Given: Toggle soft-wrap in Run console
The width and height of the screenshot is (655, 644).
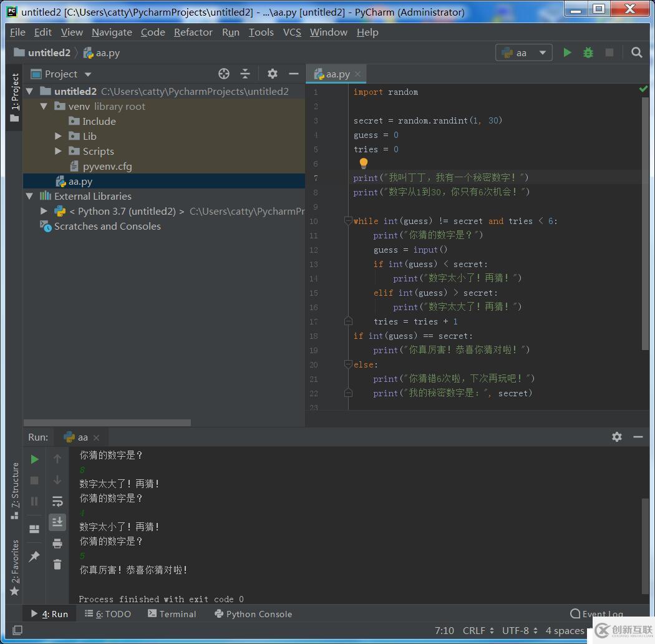Looking at the screenshot, I should [x=57, y=501].
